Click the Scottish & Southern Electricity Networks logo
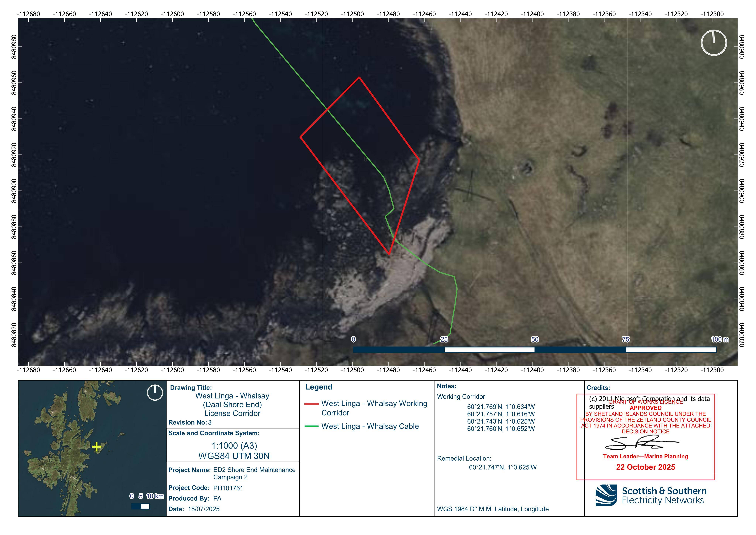The height and width of the screenshot is (535, 756). [x=651, y=495]
